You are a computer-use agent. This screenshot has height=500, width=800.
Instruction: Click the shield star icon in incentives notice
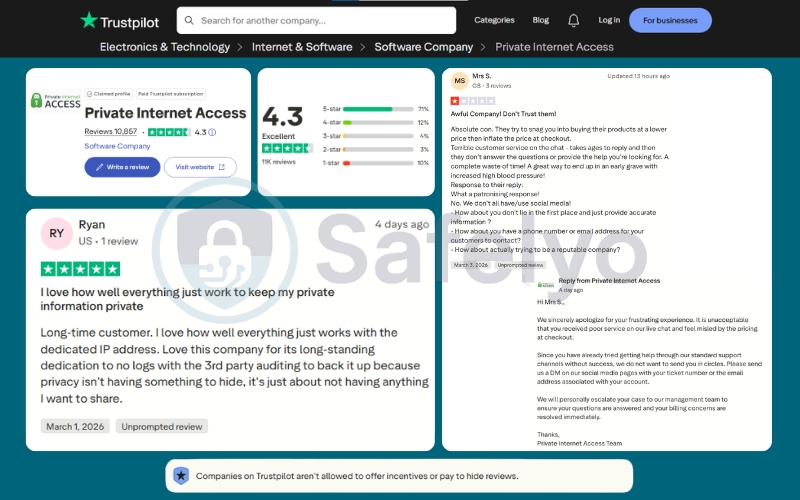point(181,476)
